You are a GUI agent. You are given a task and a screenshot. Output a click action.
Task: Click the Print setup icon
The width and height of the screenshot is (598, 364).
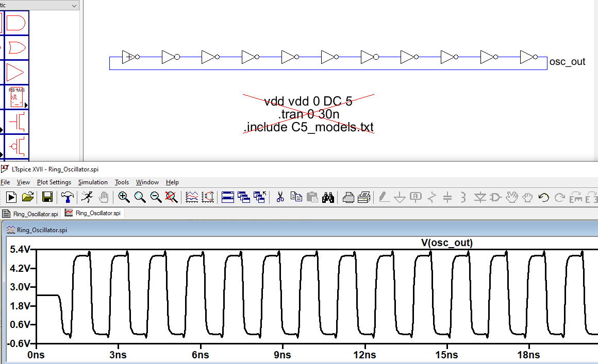tap(348, 197)
